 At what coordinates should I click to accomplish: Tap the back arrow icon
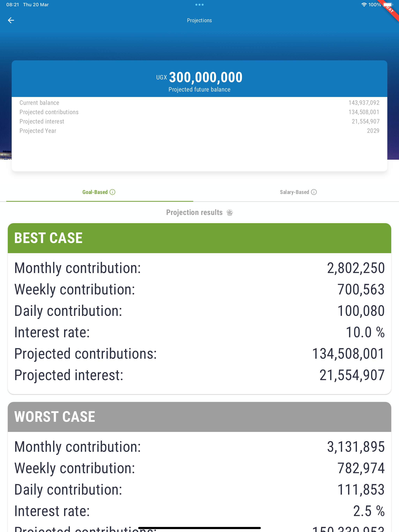tap(11, 20)
